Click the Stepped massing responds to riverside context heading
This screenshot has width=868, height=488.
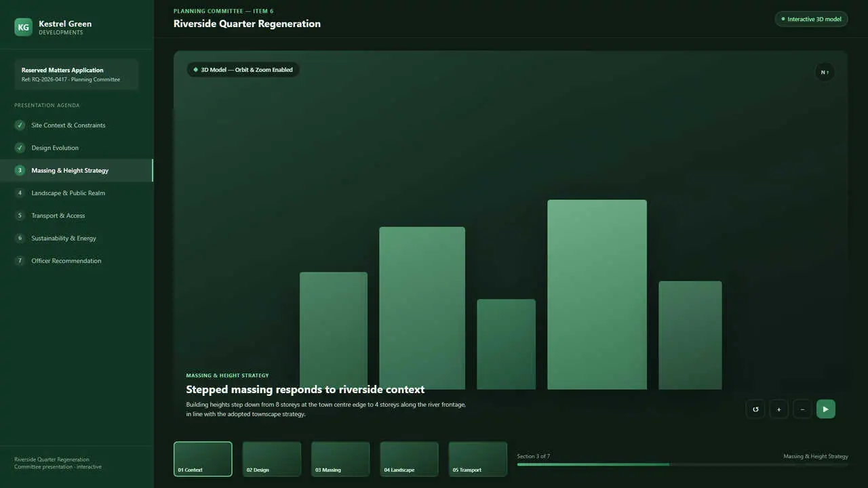tap(305, 389)
